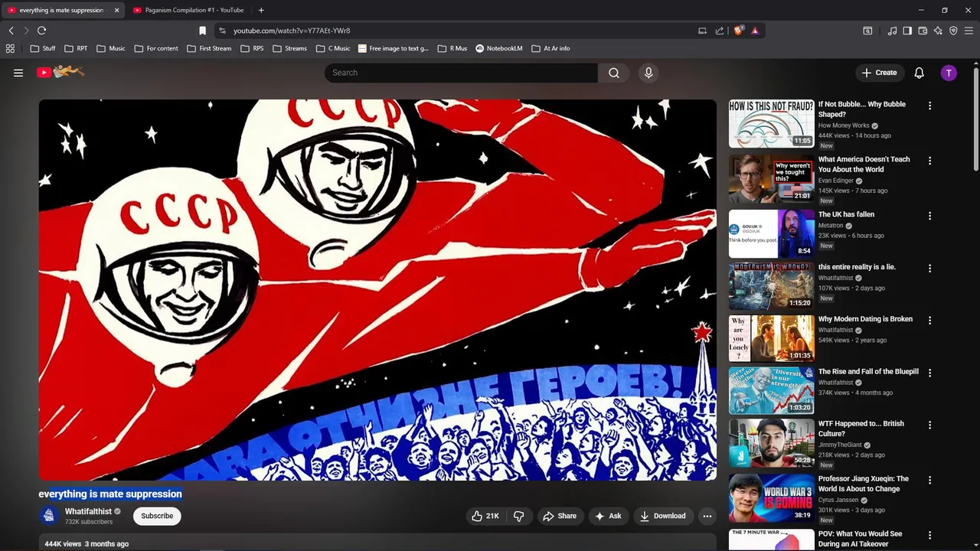Open the browser main menu
Image resolution: width=980 pixels, height=551 pixels.
click(x=969, y=31)
